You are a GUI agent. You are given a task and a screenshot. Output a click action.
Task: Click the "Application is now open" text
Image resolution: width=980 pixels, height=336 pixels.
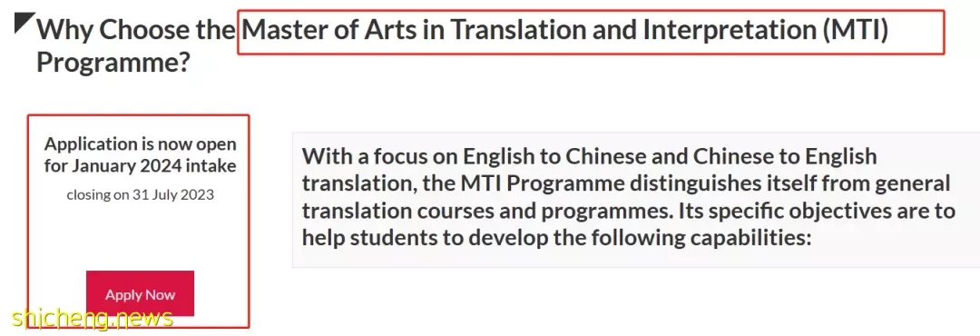140,143
